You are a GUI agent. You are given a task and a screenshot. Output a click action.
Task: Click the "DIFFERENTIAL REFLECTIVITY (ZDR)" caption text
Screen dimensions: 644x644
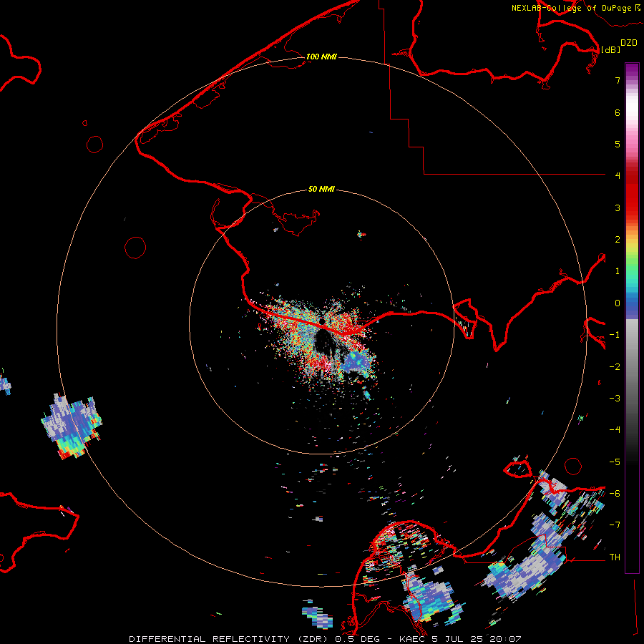(228, 639)
